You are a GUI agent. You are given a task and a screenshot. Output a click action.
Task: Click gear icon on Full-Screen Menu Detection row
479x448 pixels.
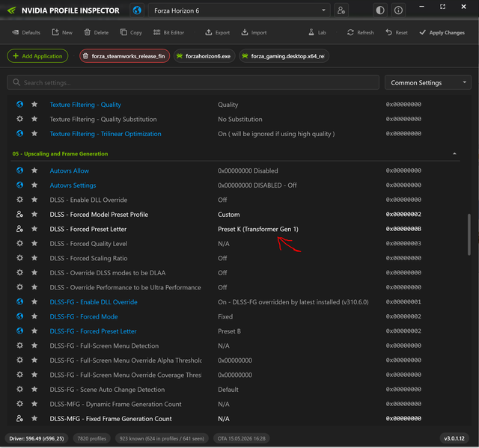(20, 346)
